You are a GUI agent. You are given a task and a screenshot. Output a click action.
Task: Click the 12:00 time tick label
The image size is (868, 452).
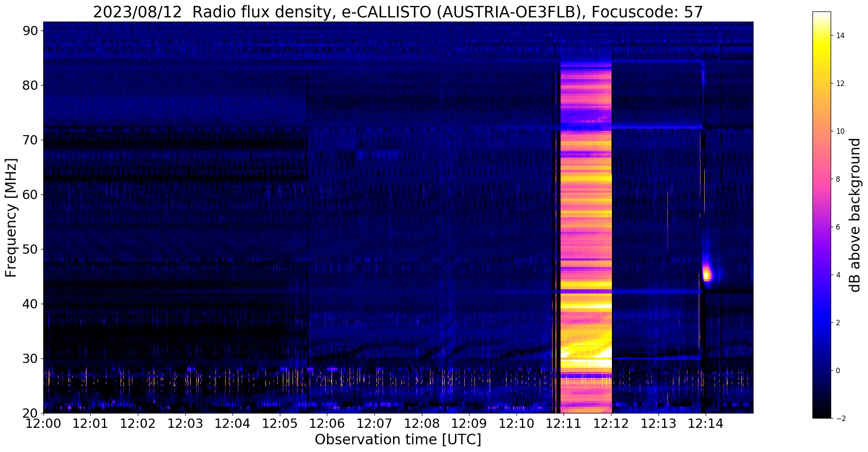click(43, 423)
